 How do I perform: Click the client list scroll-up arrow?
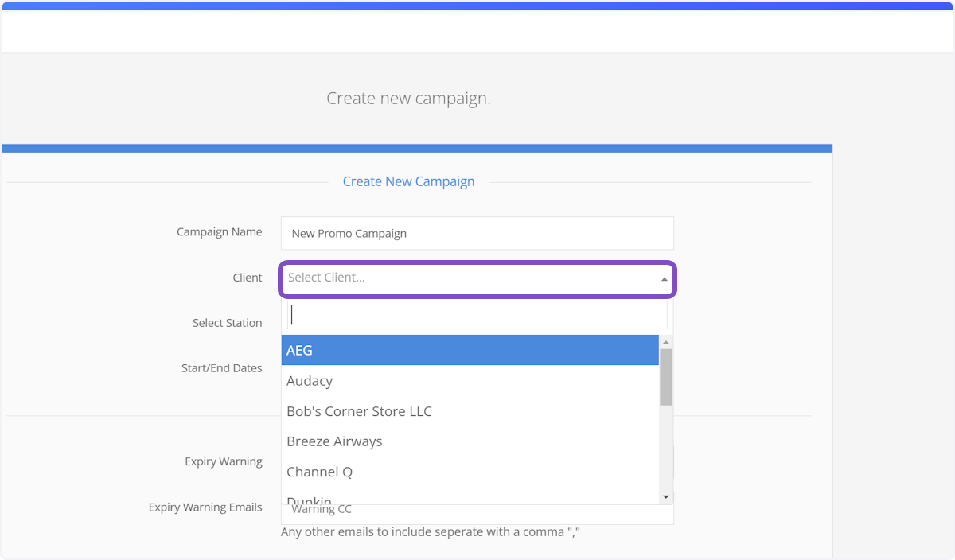click(666, 342)
